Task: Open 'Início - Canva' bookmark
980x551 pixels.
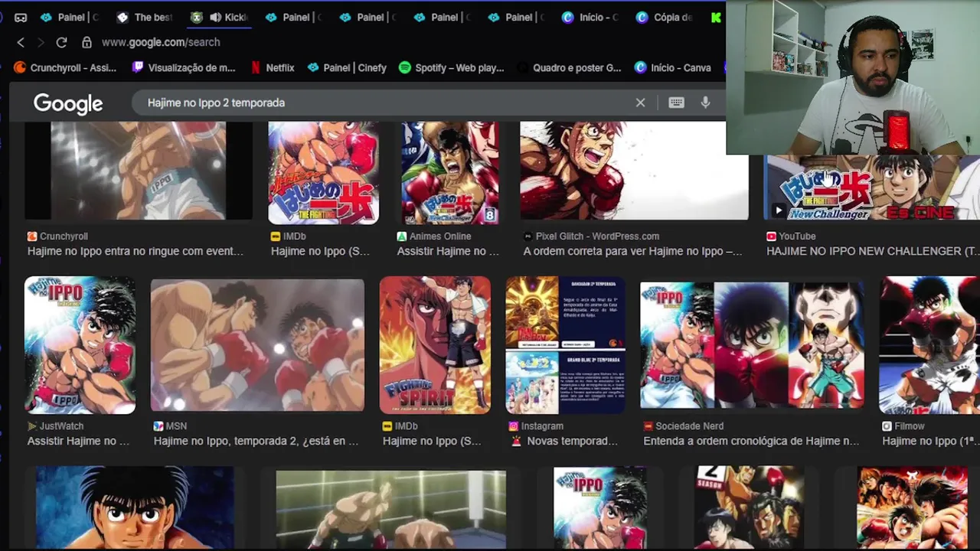Action: pyautogui.click(x=673, y=67)
